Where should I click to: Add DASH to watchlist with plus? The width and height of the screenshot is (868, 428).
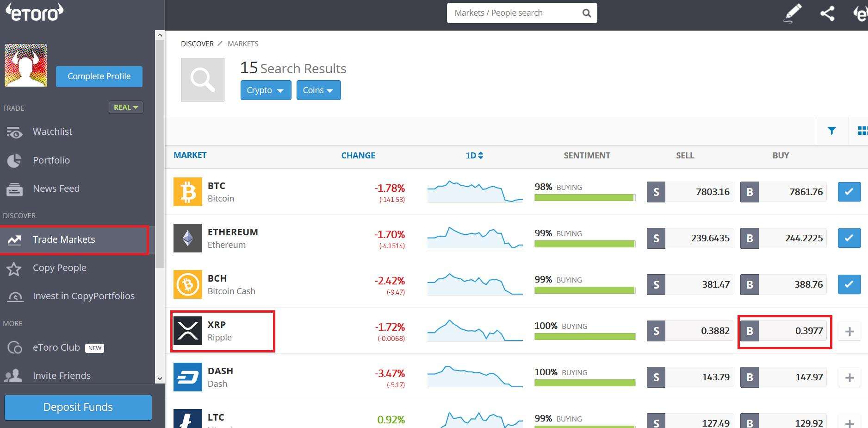(x=849, y=378)
